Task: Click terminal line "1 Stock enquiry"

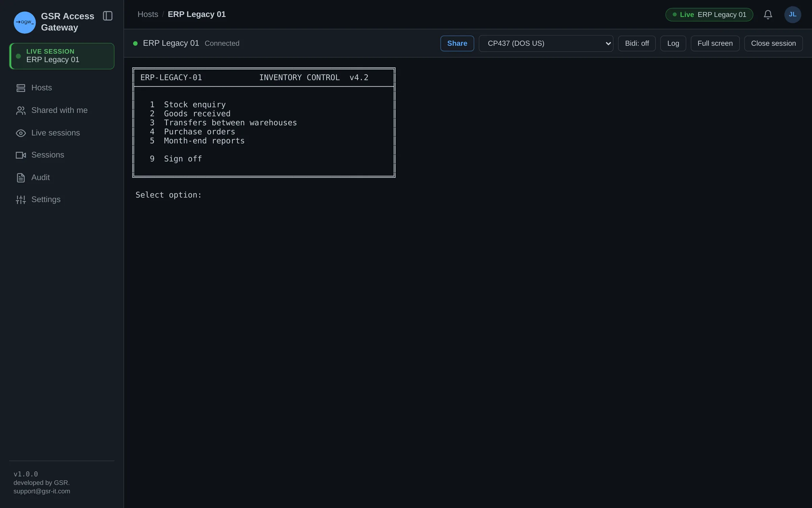Action: 188,105
